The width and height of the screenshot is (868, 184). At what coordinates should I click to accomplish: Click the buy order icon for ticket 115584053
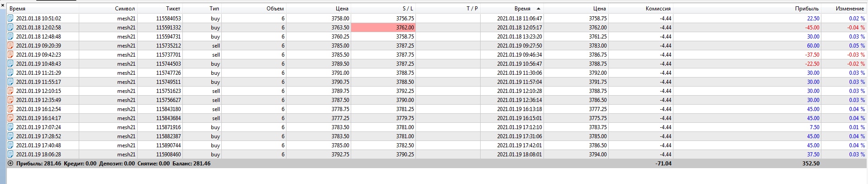pos(11,19)
